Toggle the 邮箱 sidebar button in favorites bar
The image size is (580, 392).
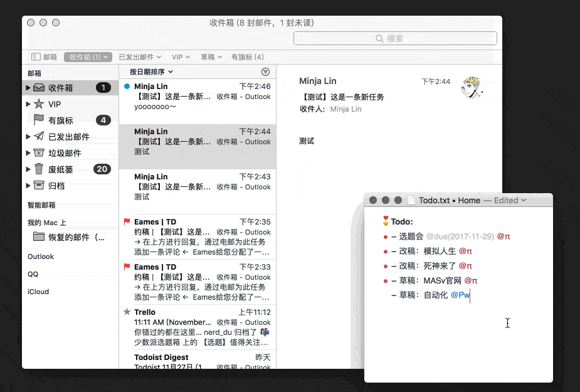point(44,57)
